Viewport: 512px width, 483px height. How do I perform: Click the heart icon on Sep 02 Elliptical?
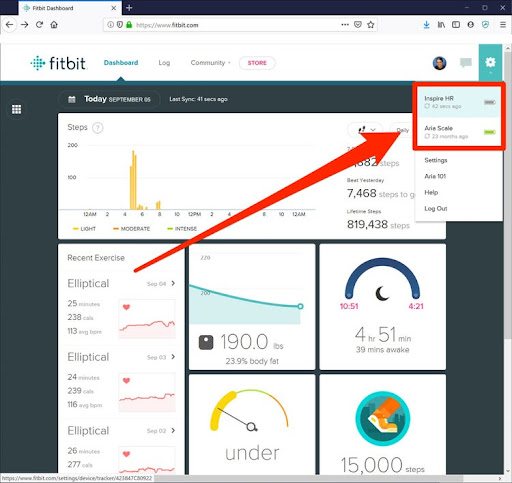pos(126,454)
